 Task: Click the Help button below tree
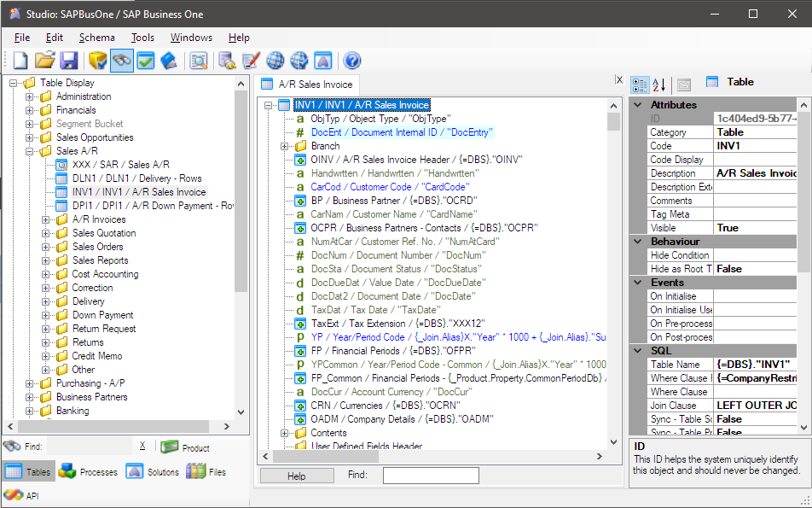(x=296, y=476)
